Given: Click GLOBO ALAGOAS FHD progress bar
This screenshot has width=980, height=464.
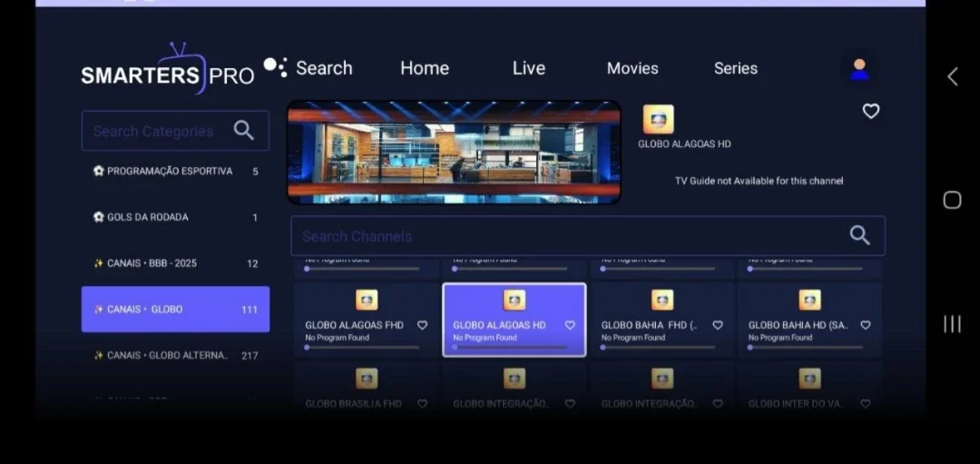Looking at the screenshot, I should coord(362,347).
